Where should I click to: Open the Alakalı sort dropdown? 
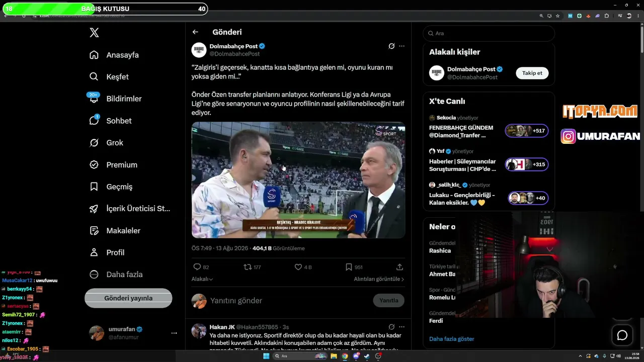[202, 279]
